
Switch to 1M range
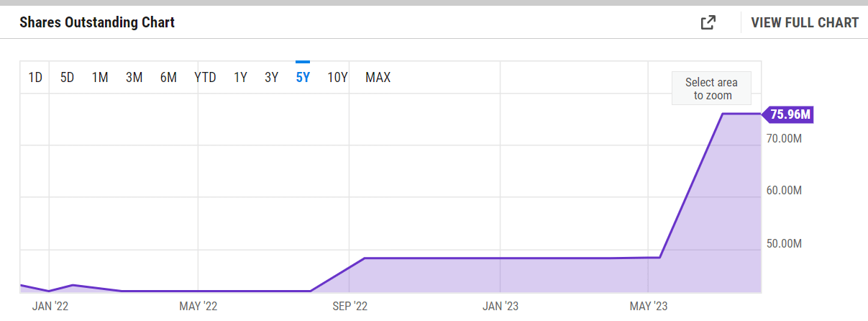(x=100, y=77)
